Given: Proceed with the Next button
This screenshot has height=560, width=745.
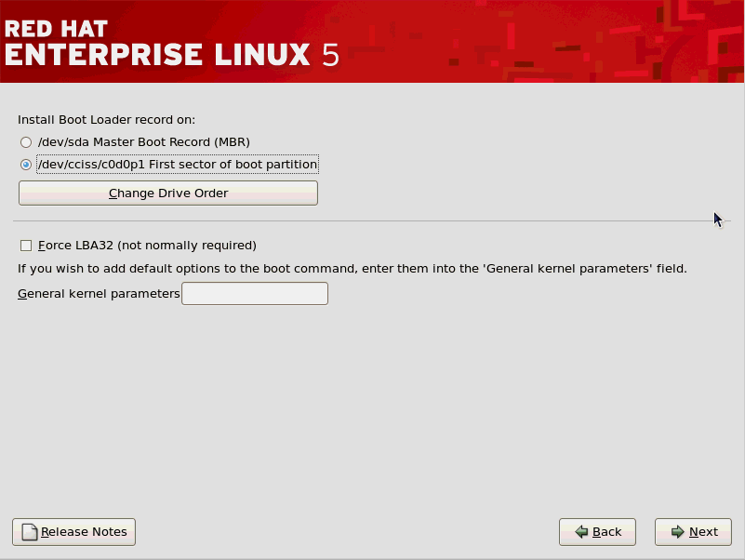Looking at the screenshot, I should coord(693,532).
